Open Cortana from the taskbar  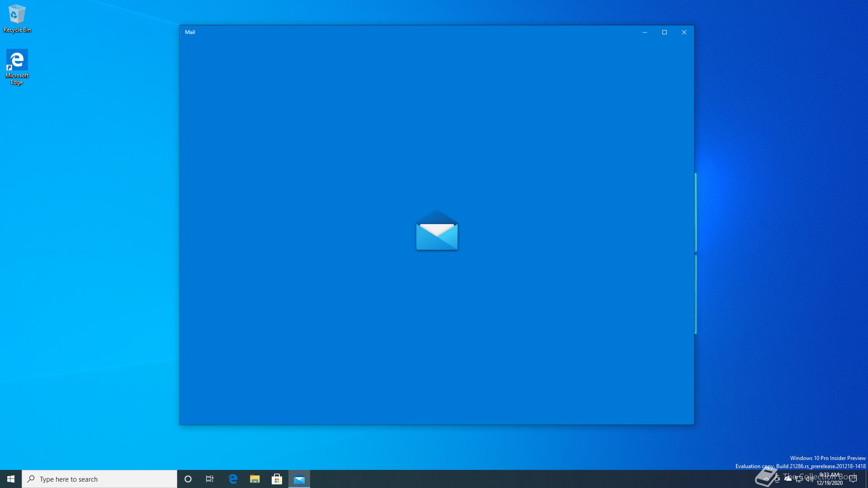(188, 479)
